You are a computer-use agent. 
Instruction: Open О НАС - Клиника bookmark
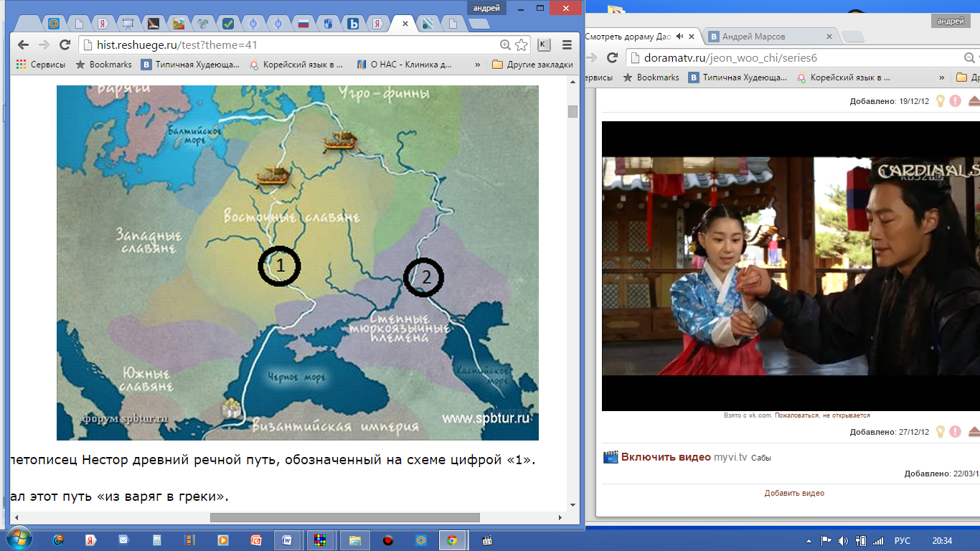[x=404, y=65]
